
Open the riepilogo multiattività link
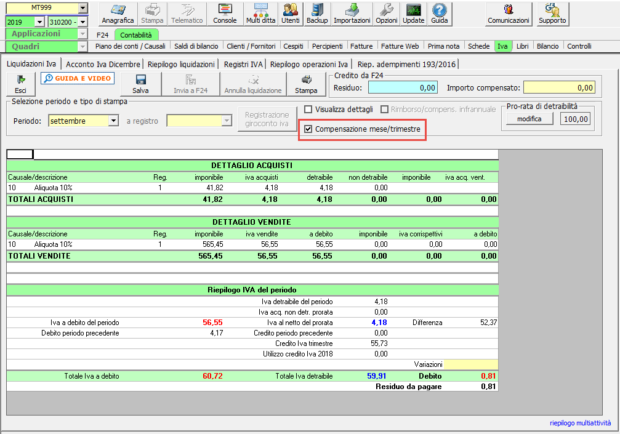[x=578, y=424]
